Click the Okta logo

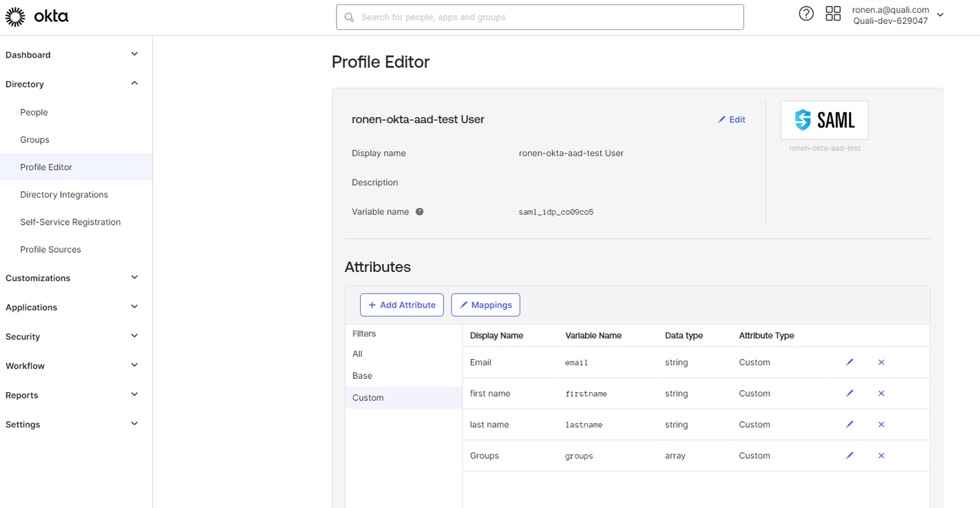coord(37,16)
